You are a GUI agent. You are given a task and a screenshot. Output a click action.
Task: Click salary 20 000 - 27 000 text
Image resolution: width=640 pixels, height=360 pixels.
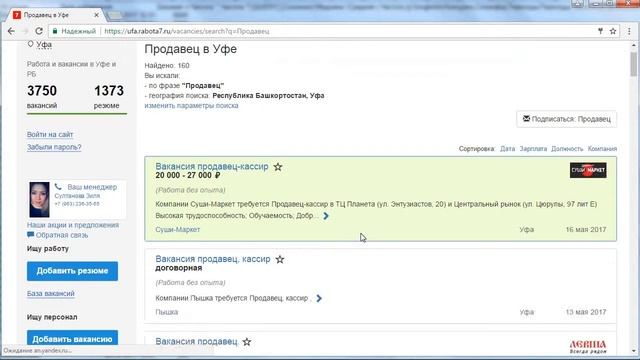(188, 176)
